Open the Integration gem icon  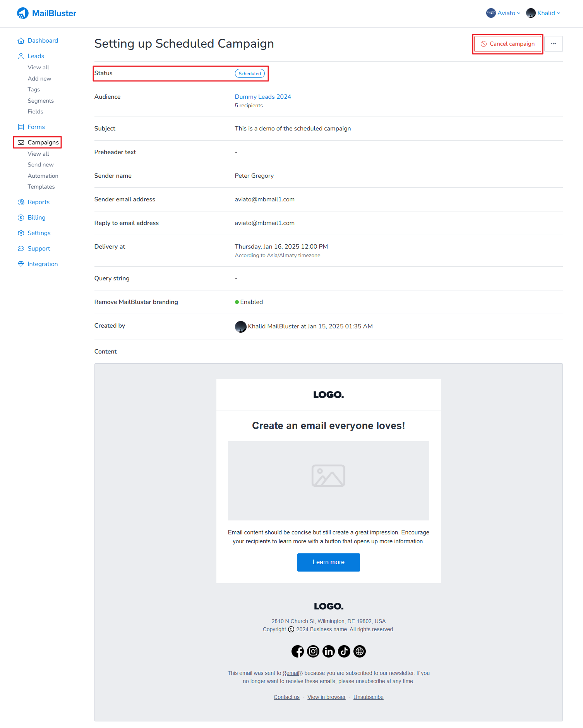point(21,264)
